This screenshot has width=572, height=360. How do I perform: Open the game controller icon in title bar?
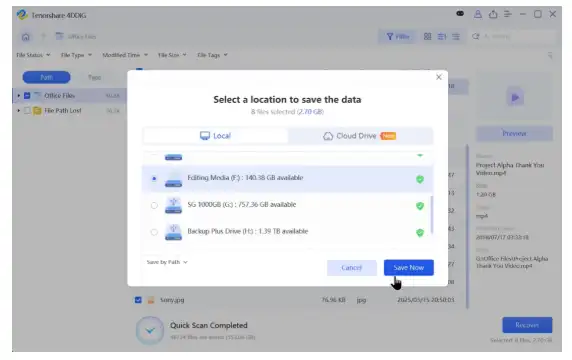(x=460, y=13)
